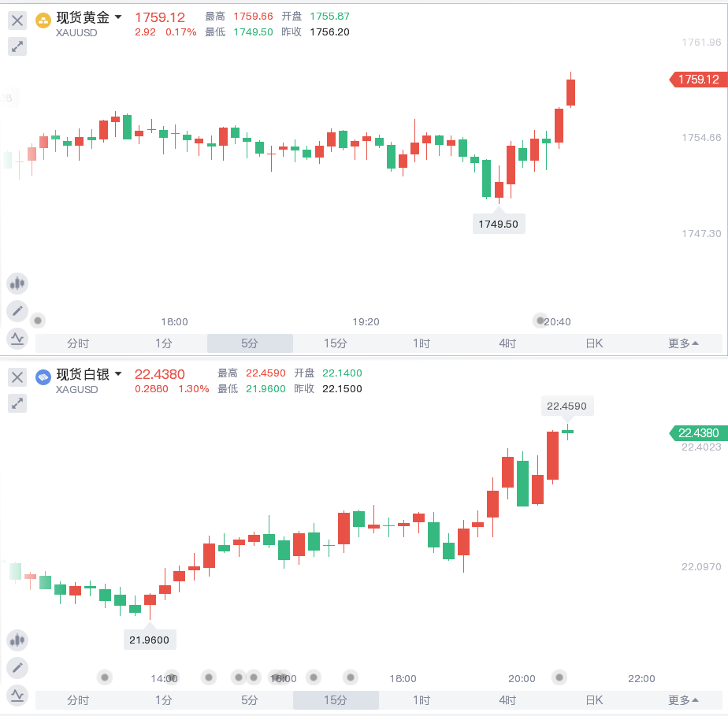The image size is (728, 716).
Task: Expand 更多 timeframes on gold chart
Action: click(x=682, y=343)
